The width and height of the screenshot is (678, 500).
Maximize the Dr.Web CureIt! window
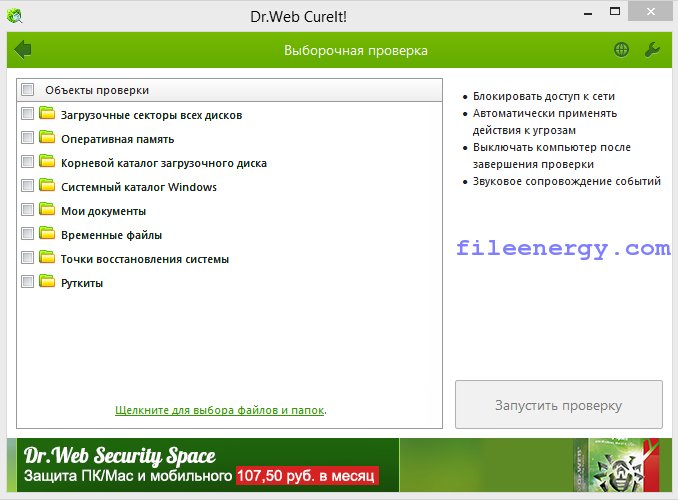pos(614,12)
